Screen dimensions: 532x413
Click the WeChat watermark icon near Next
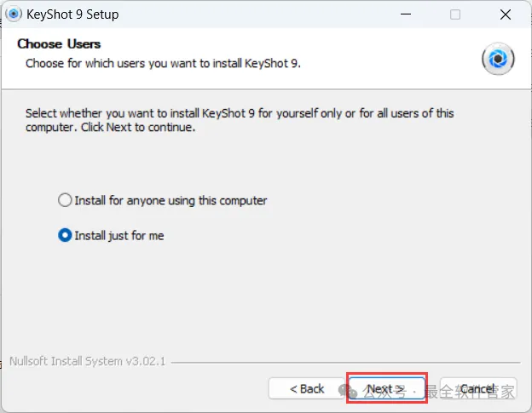click(348, 391)
